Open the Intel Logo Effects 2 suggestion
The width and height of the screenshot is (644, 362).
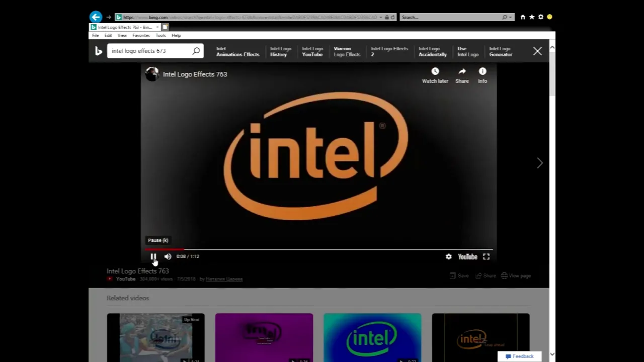389,52
